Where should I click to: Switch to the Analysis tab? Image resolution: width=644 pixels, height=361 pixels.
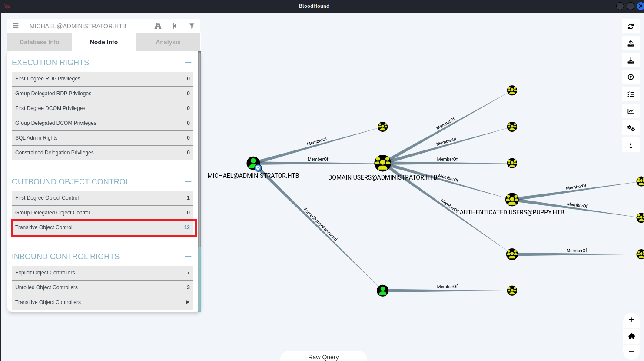click(x=168, y=42)
